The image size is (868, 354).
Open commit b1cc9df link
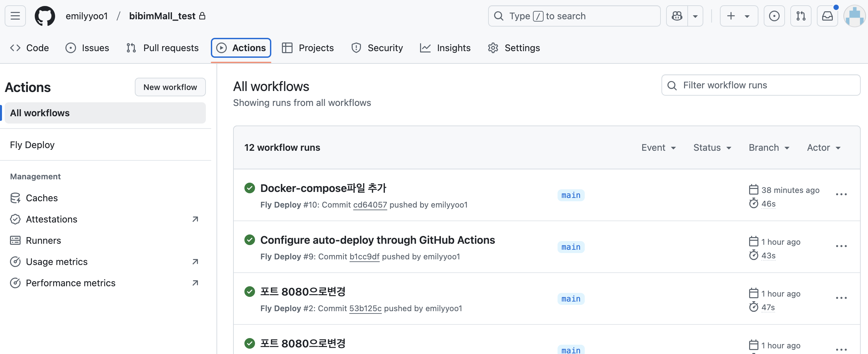click(364, 257)
